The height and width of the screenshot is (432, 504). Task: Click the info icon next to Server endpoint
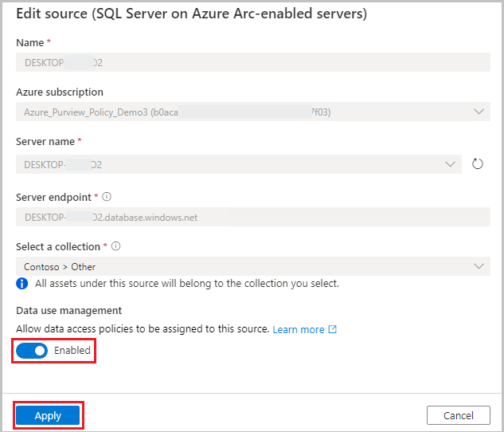[107, 196]
